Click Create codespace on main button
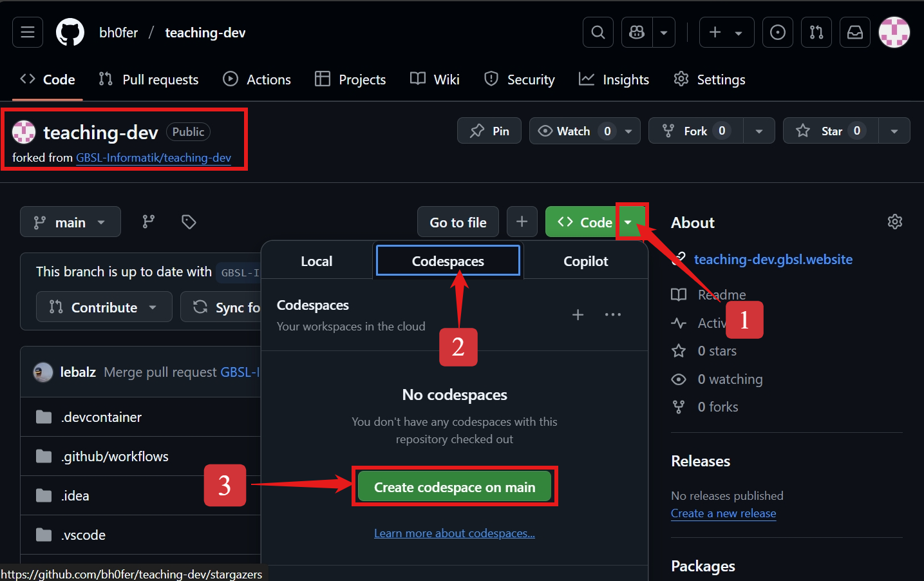Image resolution: width=924 pixels, height=581 pixels. 455,487
